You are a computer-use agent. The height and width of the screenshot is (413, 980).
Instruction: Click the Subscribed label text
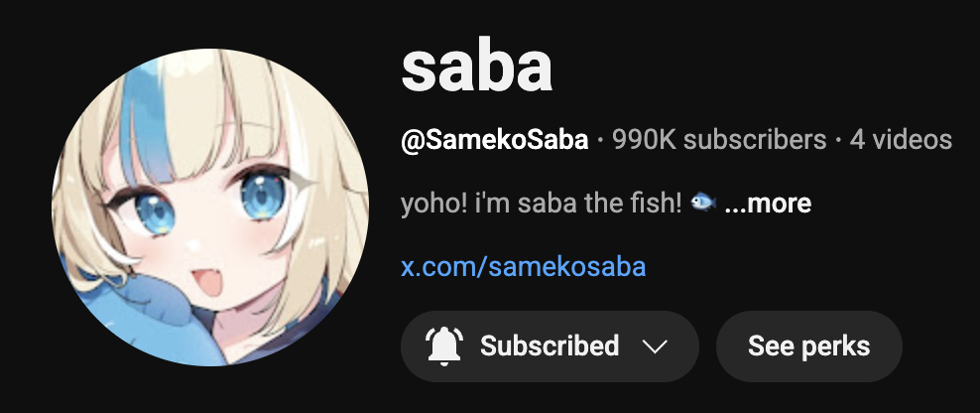click(x=550, y=345)
